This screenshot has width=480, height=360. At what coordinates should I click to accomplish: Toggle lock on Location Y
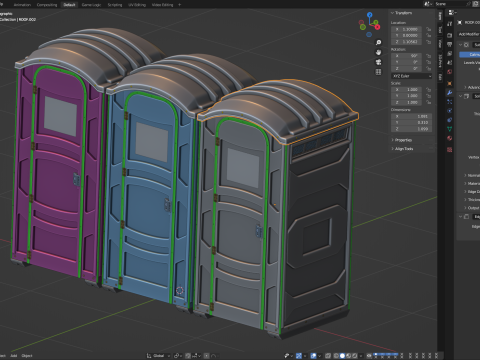pos(429,36)
